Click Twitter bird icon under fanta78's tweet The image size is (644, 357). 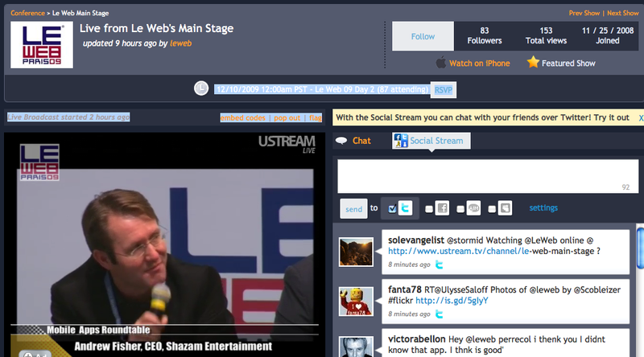coord(440,314)
